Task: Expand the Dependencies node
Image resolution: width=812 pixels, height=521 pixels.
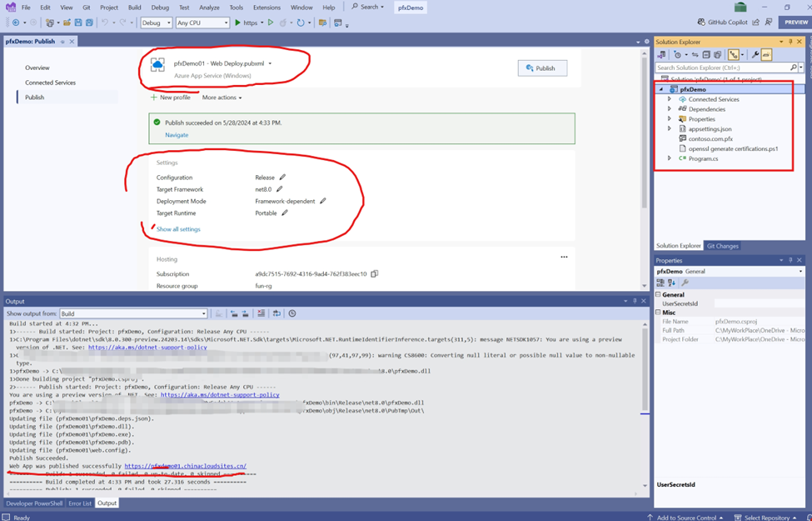Action: (670, 109)
